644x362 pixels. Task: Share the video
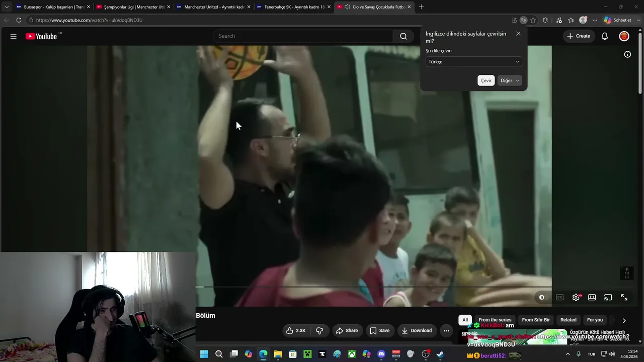(x=347, y=330)
